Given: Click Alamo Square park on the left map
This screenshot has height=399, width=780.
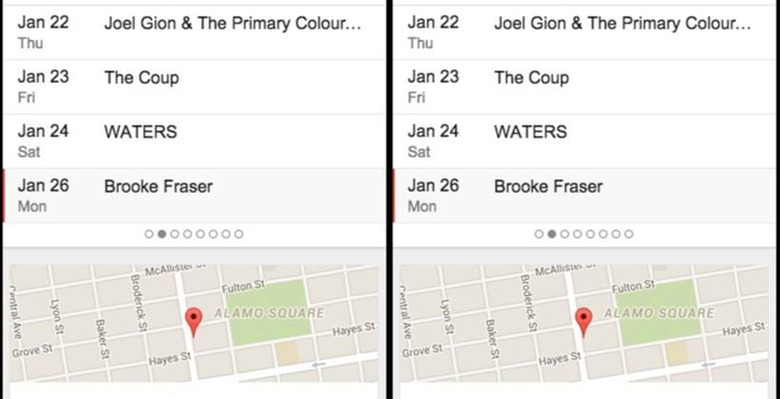Looking at the screenshot, I should [269, 312].
